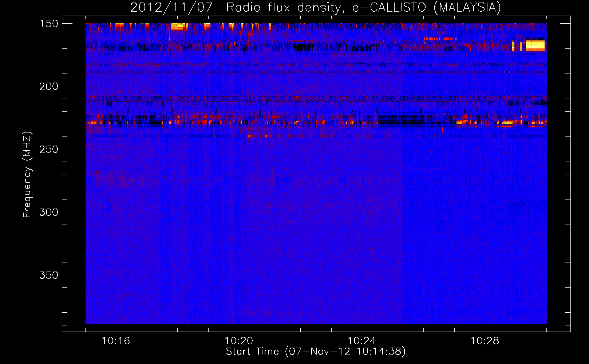The image size is (589, 364).
Task: Click the 10:24 time tick label
Action: [x=362, y=341]
